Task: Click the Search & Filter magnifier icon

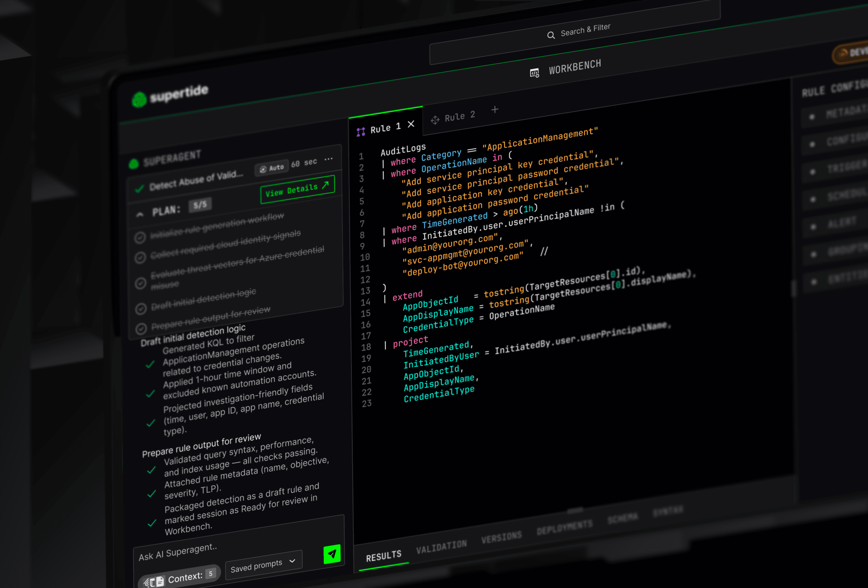Action: 551,35
